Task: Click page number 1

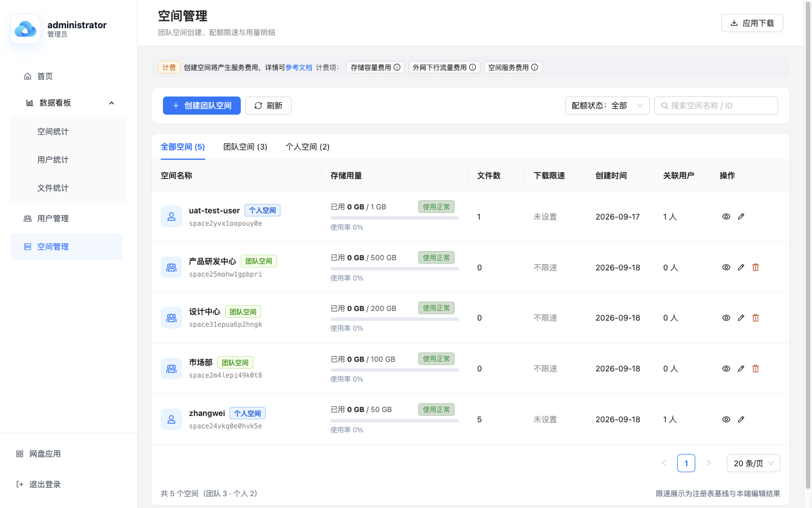Action: coord(686,463)
